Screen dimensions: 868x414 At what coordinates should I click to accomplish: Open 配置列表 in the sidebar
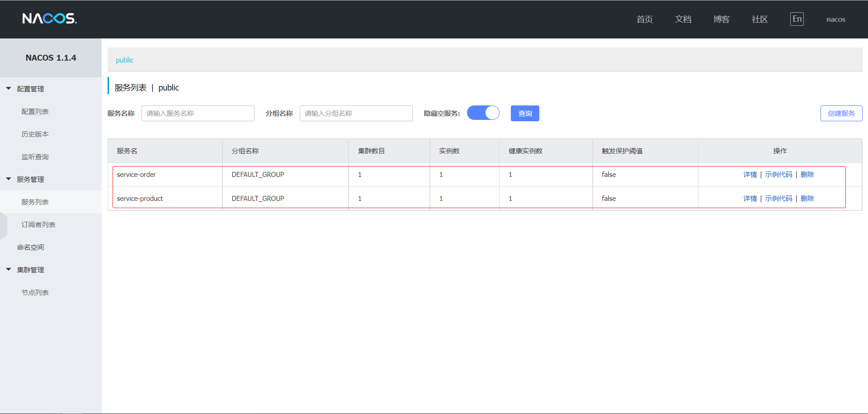tap(35, 111)
